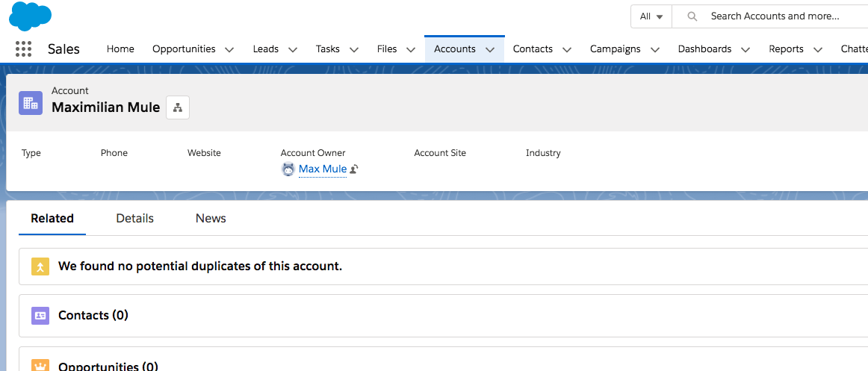Open the App Launcher grid icon
Viewport: 868px width, 371px height.
(24, 49)
